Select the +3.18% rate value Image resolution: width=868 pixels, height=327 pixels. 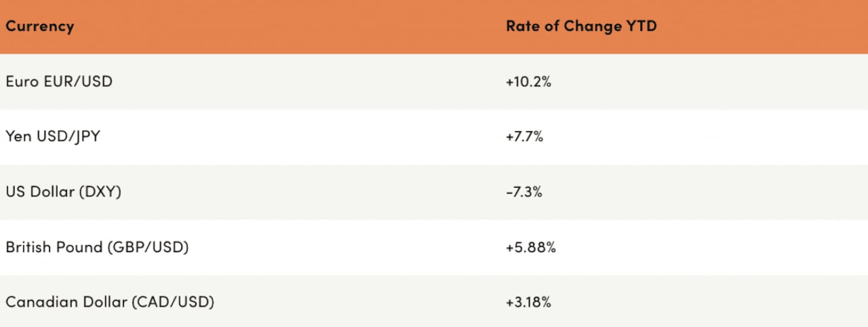tap(529, 302)
